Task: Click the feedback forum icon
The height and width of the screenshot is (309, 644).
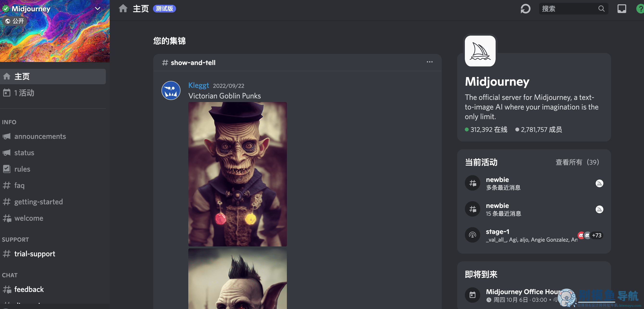Action: pyautogui.click(x=7, y=290)
